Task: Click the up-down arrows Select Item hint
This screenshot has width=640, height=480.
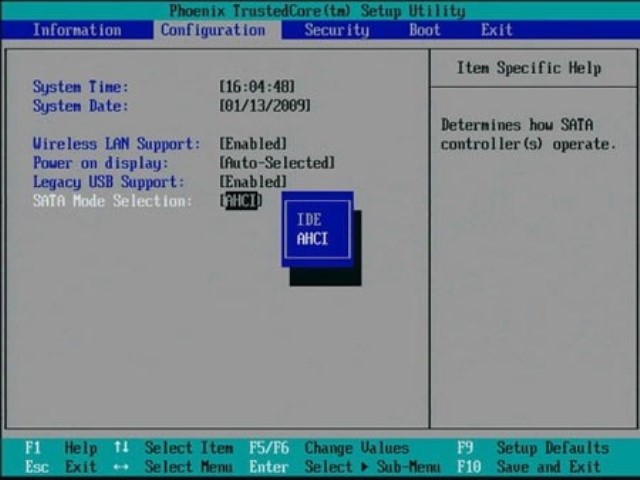Action: pyautogui.click(x=174, y=448)
